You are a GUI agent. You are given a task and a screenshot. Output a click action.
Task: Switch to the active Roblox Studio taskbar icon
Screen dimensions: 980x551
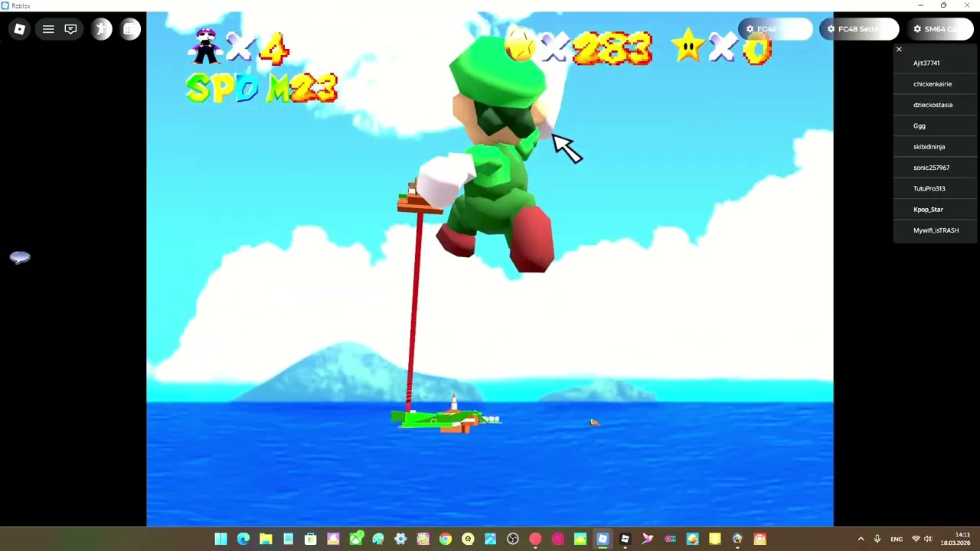[x=603, y=539]
